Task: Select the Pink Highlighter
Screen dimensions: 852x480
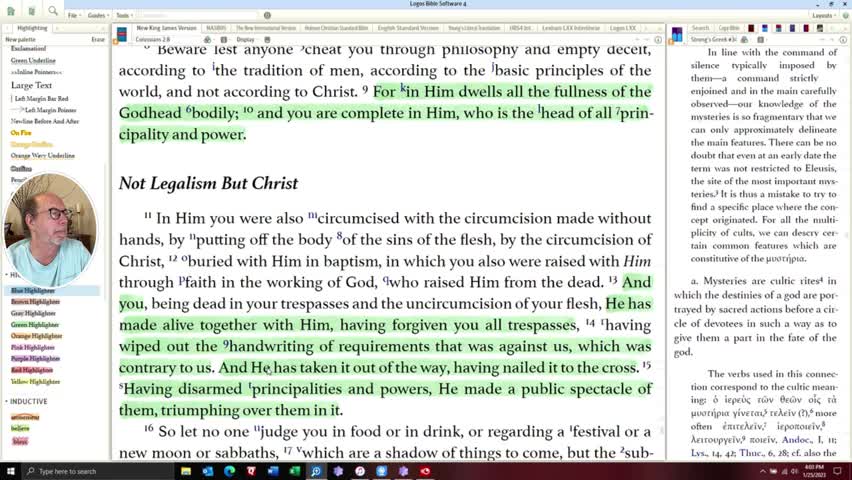Action: tap(33, 347)
